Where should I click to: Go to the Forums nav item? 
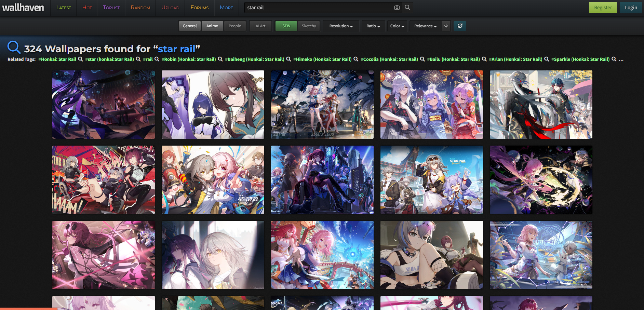pyautogui.click(x=200, y=8)
